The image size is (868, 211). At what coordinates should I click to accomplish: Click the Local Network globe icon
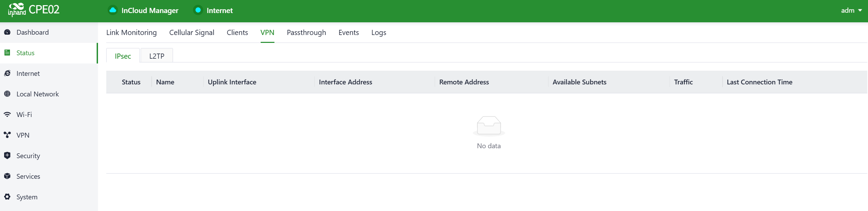pos(7,94)
